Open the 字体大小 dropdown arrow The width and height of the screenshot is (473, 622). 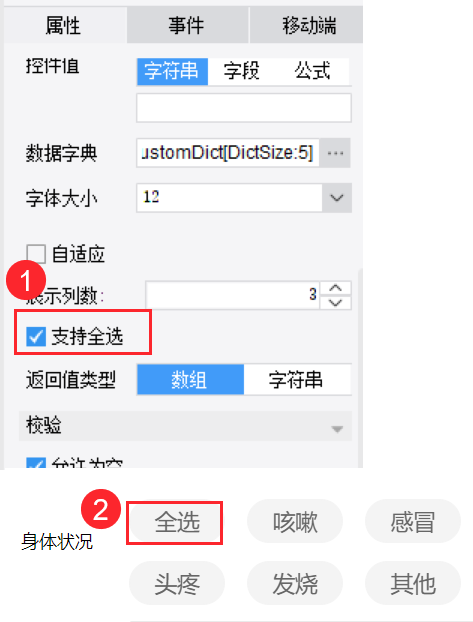(x=337, y=198)
